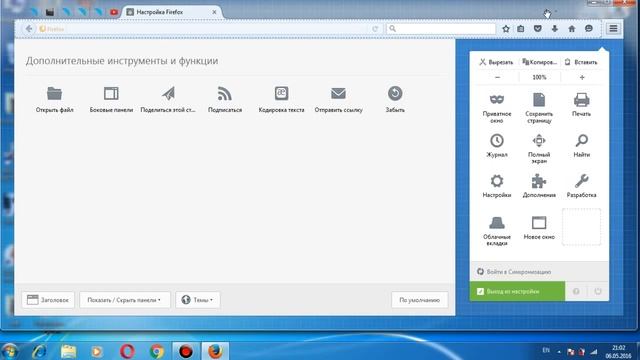Open the bookmarks list clipboard icon

coord(521,29)
